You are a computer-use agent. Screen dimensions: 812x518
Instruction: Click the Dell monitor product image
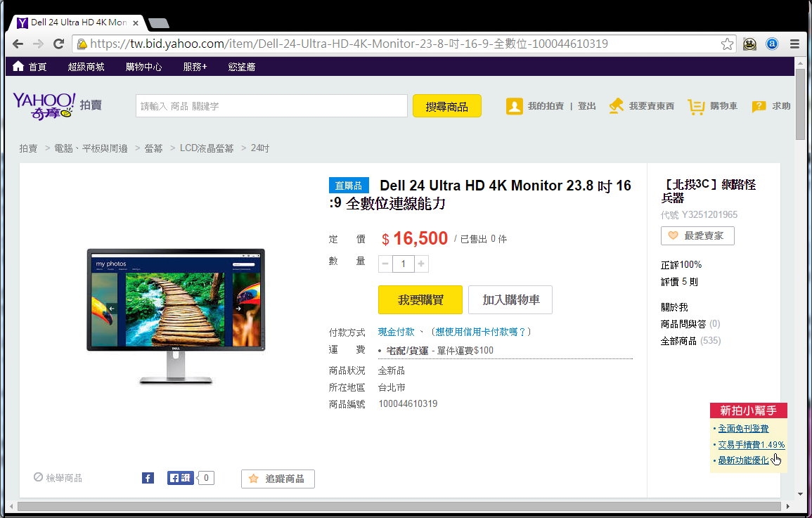pos(176,316)
